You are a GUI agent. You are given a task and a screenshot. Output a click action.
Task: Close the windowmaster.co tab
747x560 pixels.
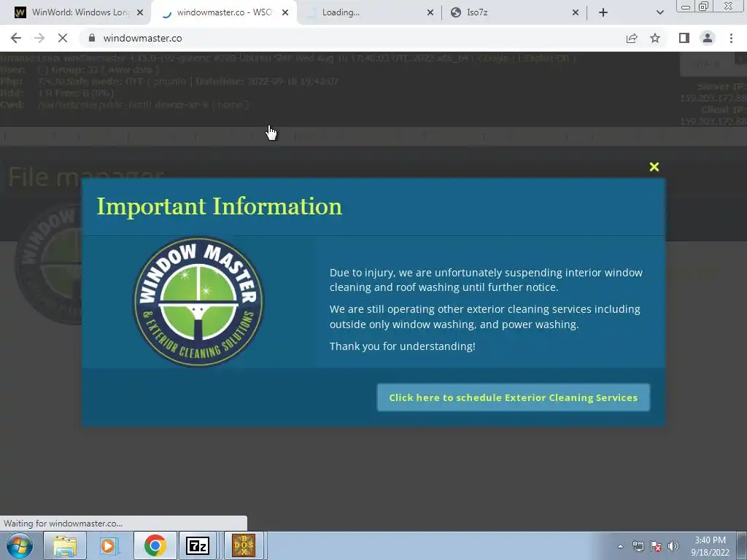pyautogui.click(x=285, y=12)
